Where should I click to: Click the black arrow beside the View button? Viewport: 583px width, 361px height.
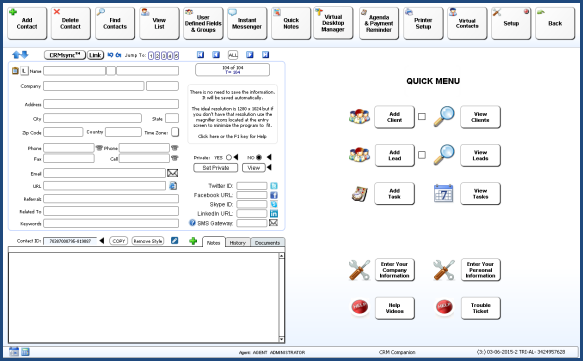[x=269, y=167]
